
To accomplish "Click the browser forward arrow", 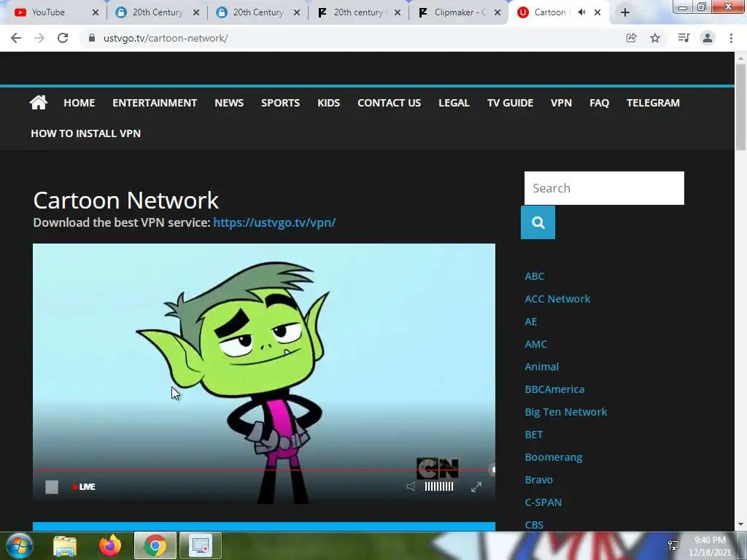I will point(39,38).
